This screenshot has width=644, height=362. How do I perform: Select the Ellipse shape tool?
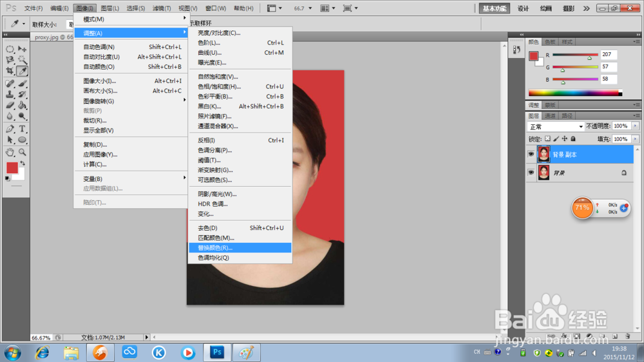pos(22,140)
